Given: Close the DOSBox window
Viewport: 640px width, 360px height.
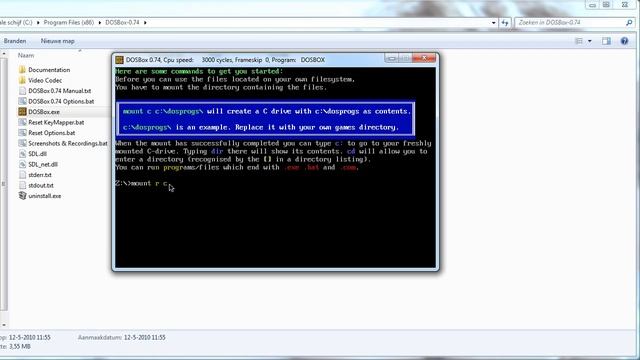Looking at the screenshot, I should [424, 59].
